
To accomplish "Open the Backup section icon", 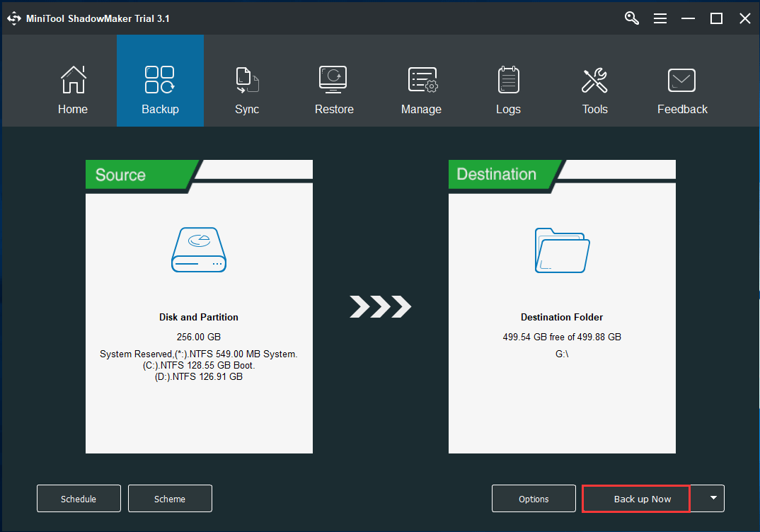I will (x=160, y=79).
